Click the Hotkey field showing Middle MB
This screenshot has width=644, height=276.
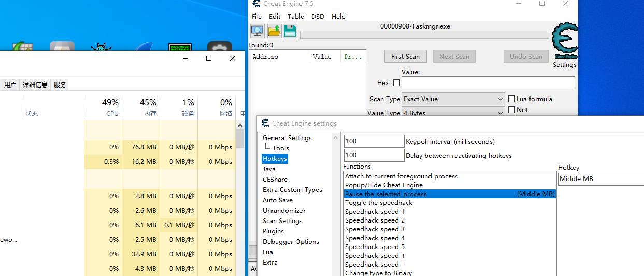[601, 179]
